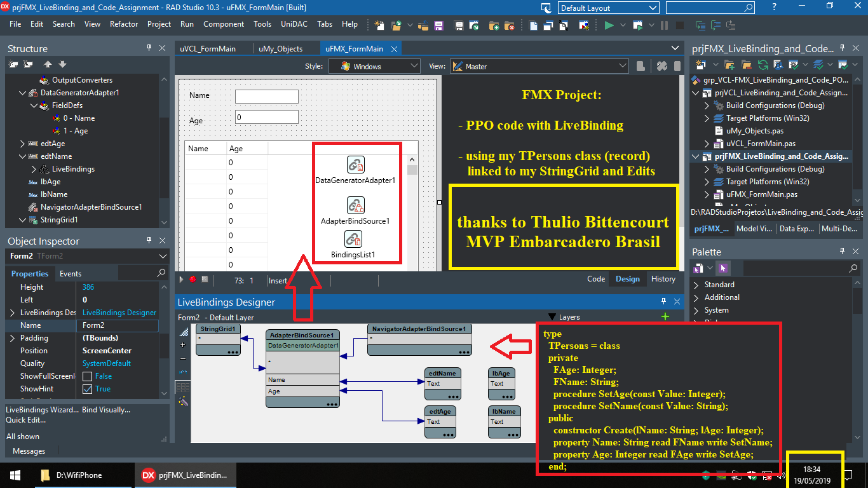Click the Play Macro triangle icon
868x488 pixels.
point(181,280)
